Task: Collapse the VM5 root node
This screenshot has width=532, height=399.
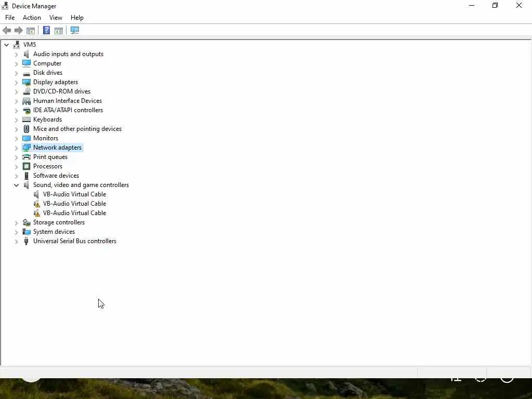Action: (x=6, y=45)
